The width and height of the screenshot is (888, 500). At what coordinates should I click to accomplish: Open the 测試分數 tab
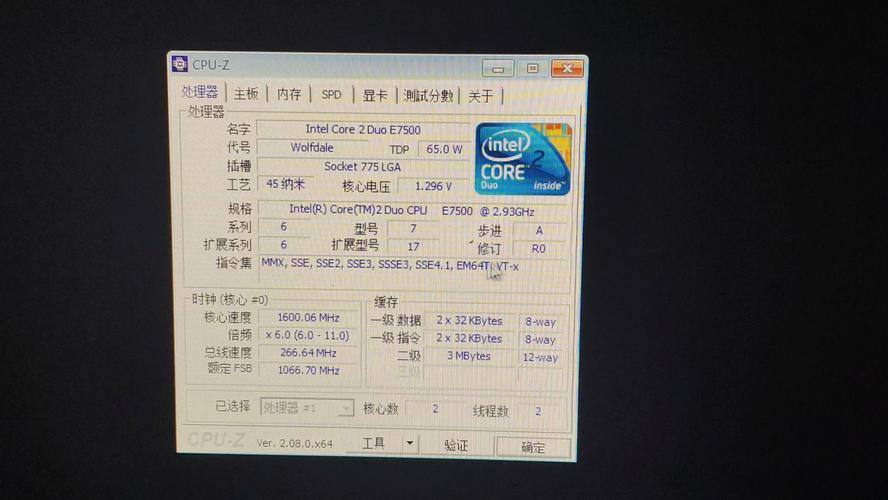pos(428,96)
